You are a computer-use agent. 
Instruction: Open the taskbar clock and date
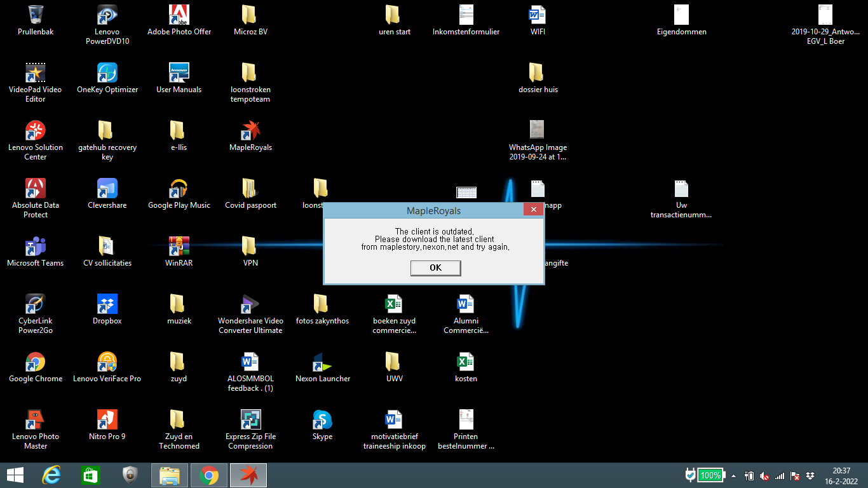(x=841, y=475)
